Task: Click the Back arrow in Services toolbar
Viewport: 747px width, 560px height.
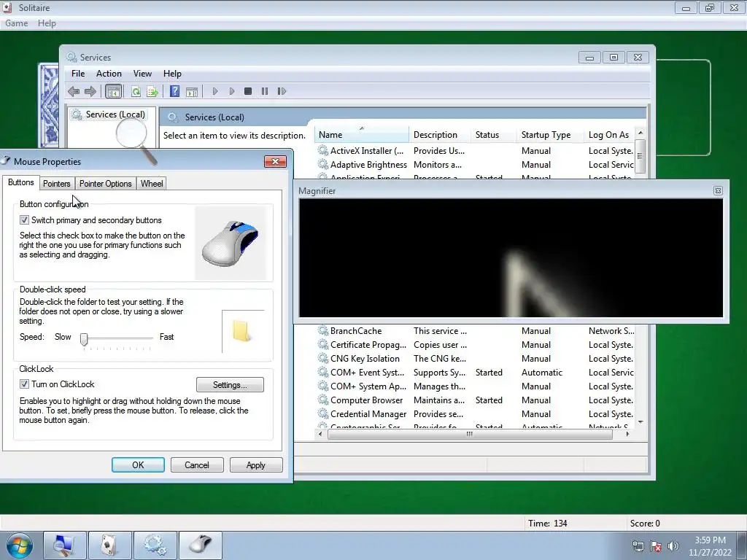Action: (74, 91)
